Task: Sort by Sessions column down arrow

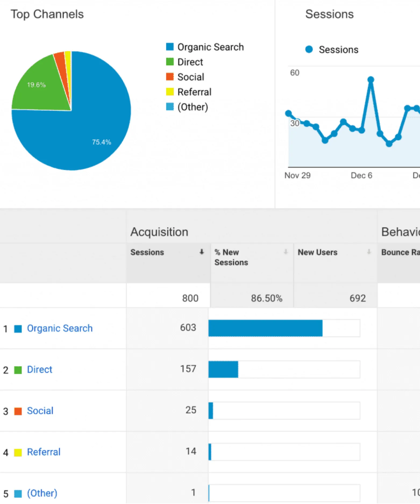Action: tap(201, 252)
